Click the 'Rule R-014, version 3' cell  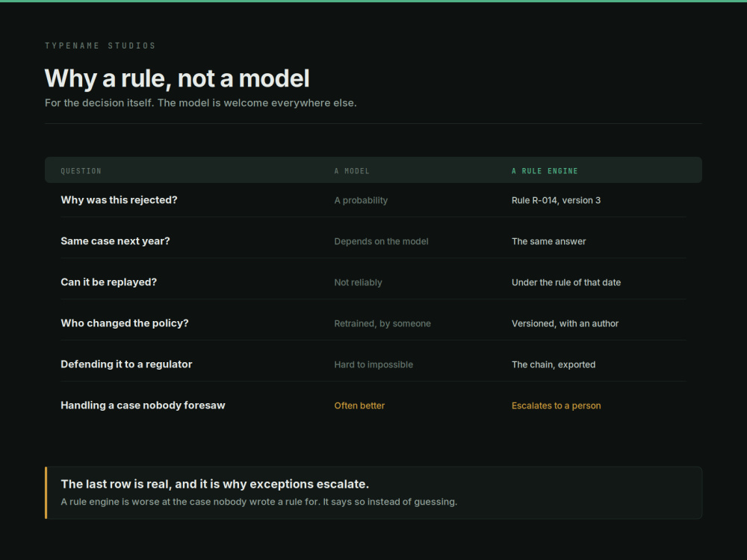tap(556, 200)
